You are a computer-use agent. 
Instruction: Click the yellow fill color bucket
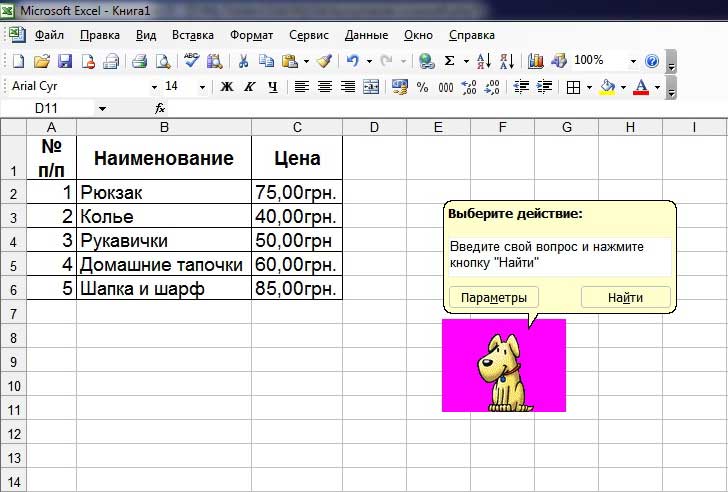606,87
